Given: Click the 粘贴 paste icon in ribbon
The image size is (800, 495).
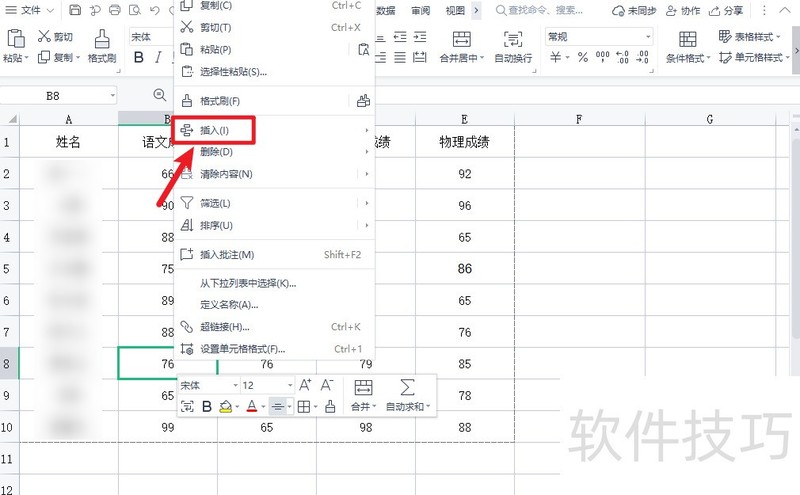Looking at the screenshot, I should 16,38.
